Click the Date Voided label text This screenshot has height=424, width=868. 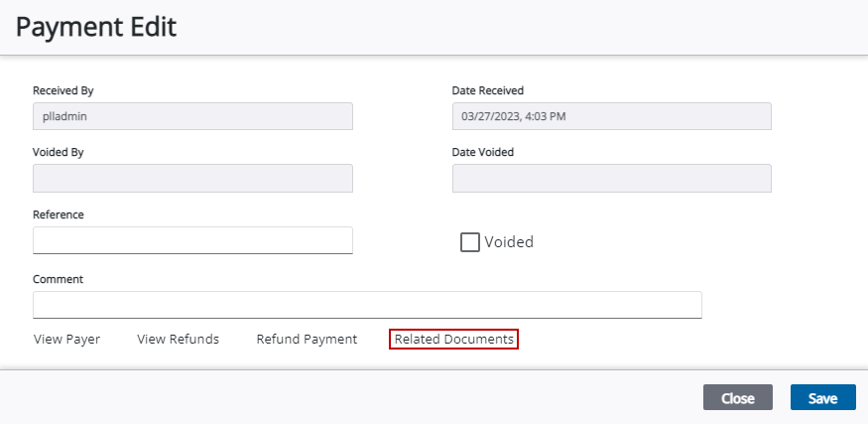483,153
